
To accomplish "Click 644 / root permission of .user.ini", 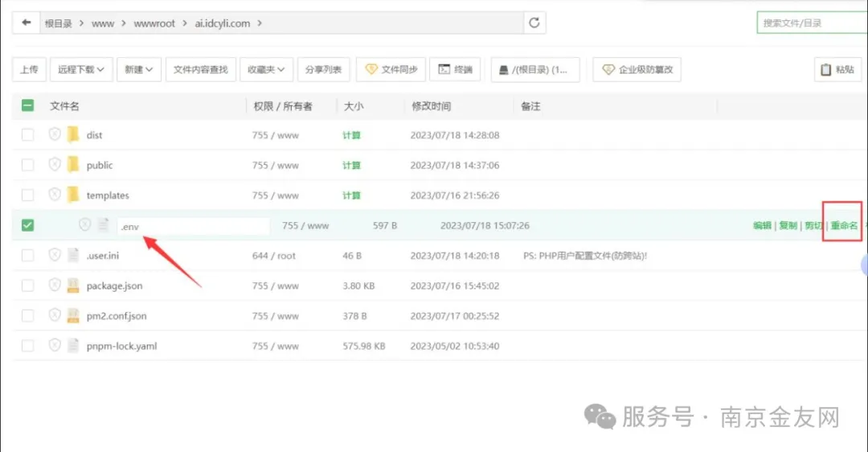I will click(274, 256).
